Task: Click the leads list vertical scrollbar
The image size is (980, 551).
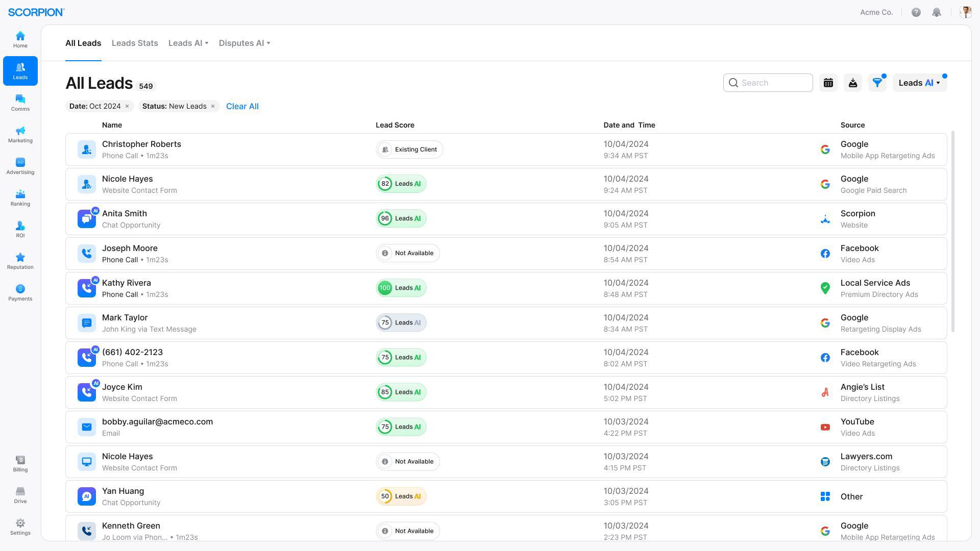Action: coord(952,231)
